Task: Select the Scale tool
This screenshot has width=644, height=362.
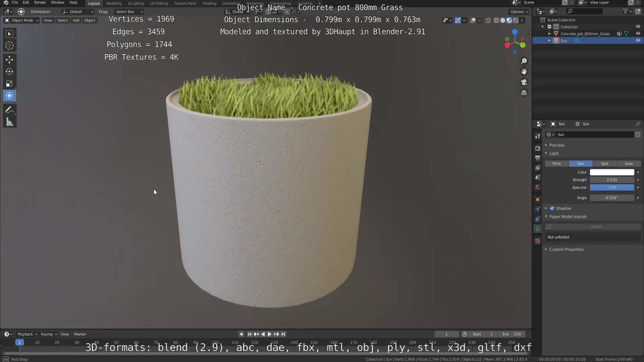Action: tap(9, 83)
